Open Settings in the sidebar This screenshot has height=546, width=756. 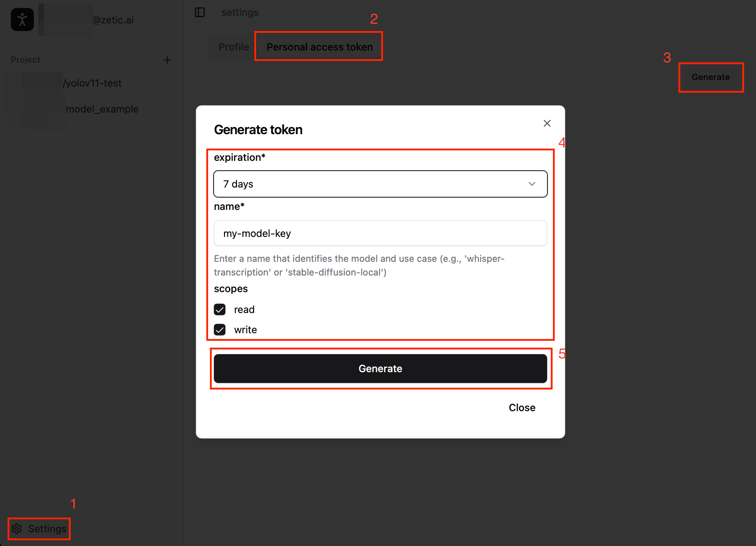coord(39,529)
